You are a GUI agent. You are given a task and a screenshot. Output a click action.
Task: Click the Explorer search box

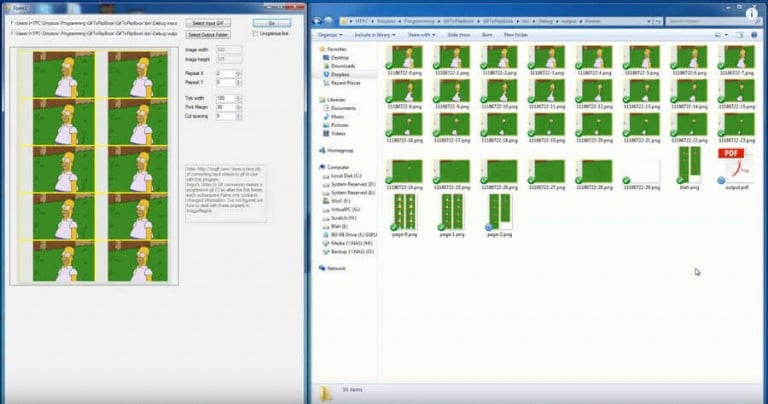pyautogui.click(x=713, y=21)
